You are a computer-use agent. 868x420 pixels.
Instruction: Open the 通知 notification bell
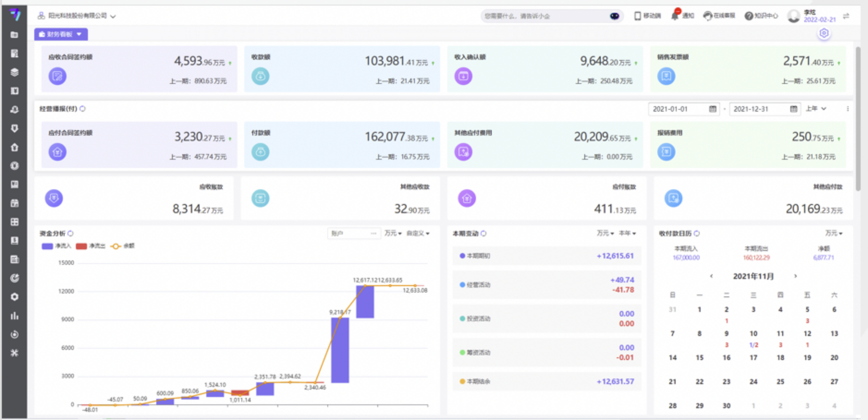coord(675,16)
